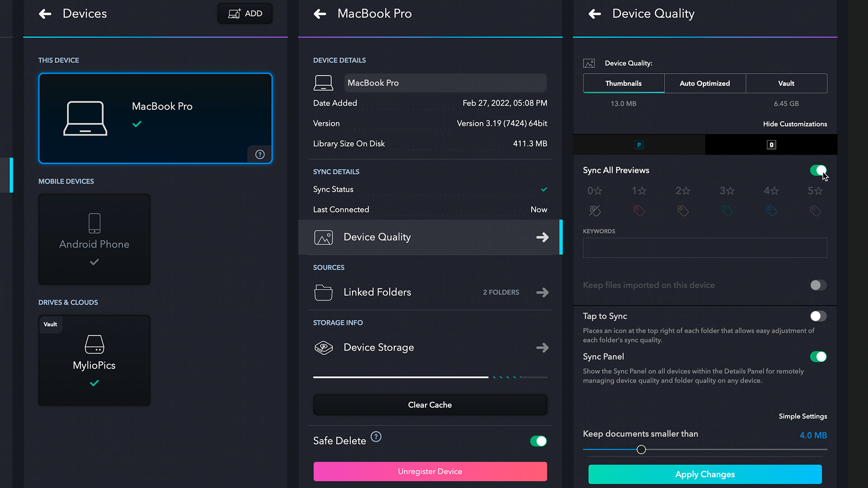Click the Linked Folders folder icon
Image resolution: width=868 pixels, height=488 pixels.
pos(324,292)
